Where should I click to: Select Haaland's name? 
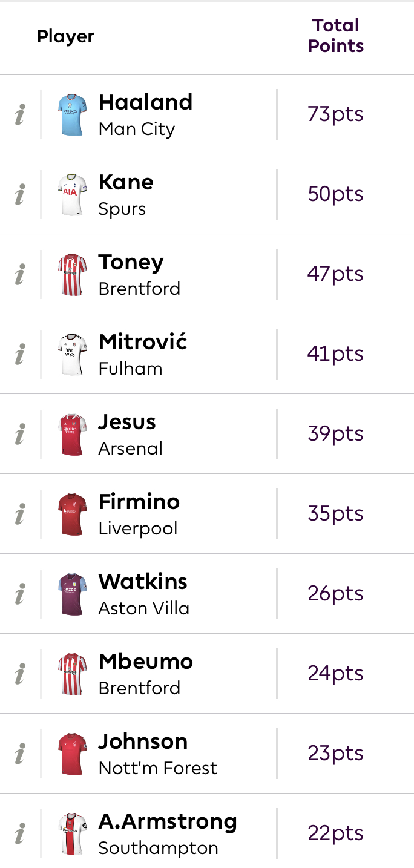[145, 102]
